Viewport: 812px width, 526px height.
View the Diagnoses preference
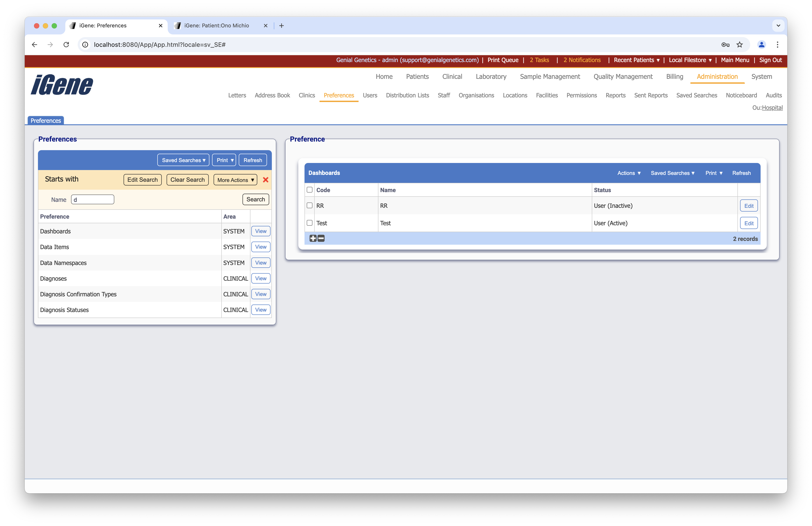(x=260, y=278)
